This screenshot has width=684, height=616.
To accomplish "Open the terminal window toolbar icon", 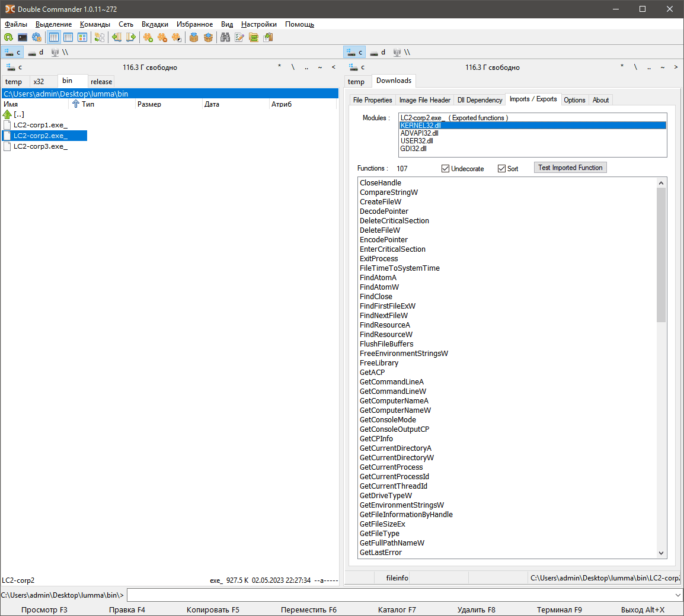I will pos(23,37).
